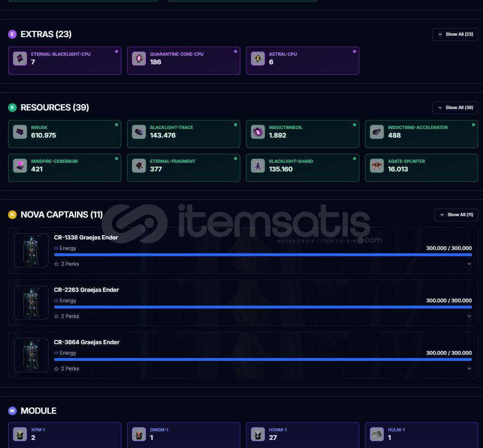Click the ASTRAL-CPU label
This screenshot has width=483, height=448.
[x=283, y=54]
